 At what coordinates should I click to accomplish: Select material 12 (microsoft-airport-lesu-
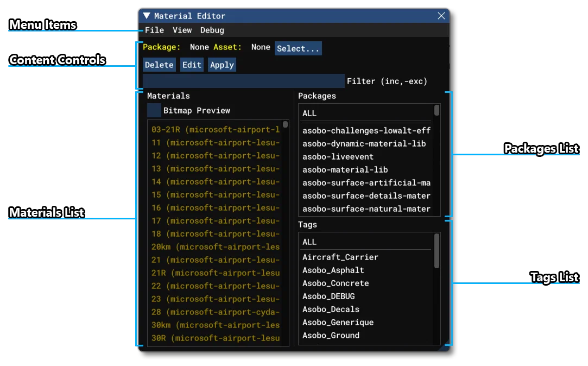point(216,156)
